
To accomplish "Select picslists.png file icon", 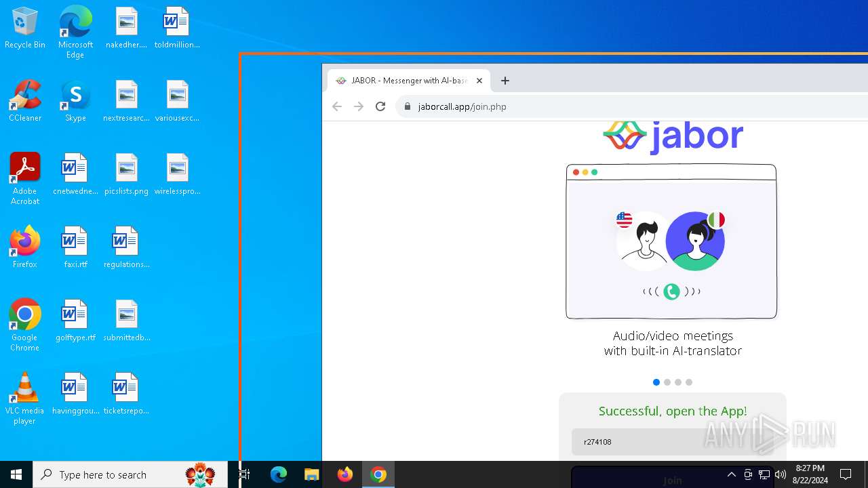I will tap(126, 175).
